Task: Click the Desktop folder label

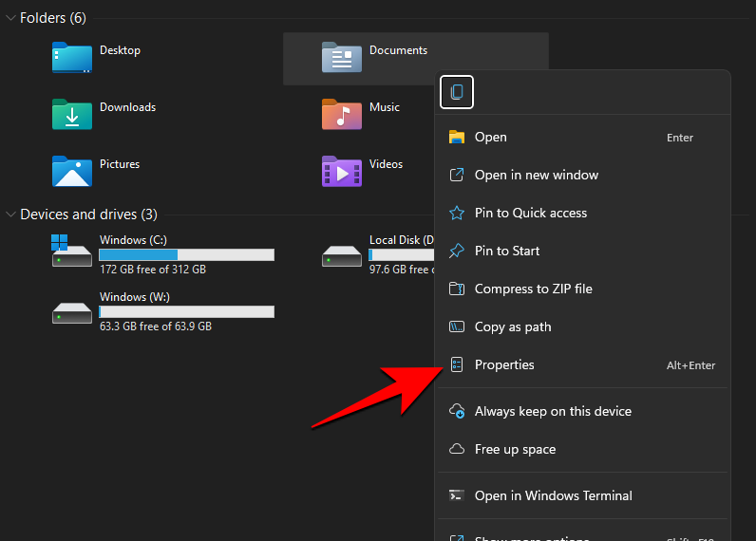Action: point(120,50)
